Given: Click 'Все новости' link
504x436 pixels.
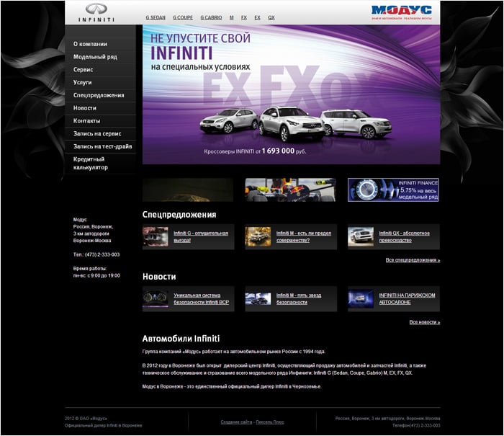Looking at the screenshot, I should 424,322.
